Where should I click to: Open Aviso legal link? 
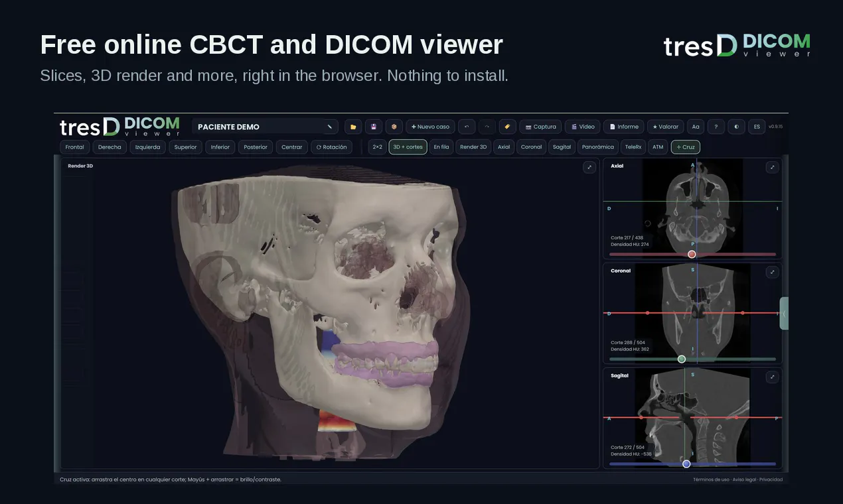tap(745, 479)
